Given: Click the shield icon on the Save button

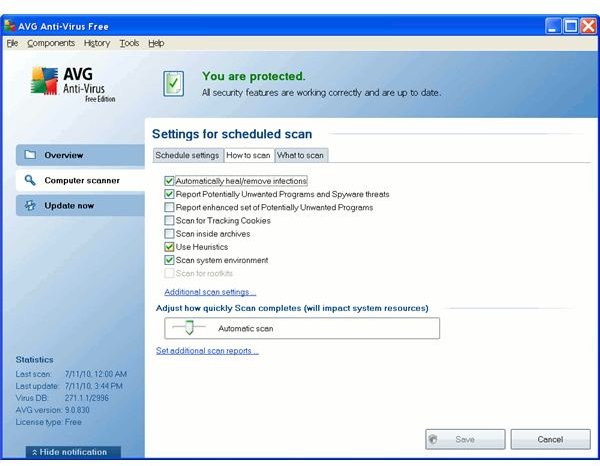Looking at the screenshot, I should tap(433, 439).
